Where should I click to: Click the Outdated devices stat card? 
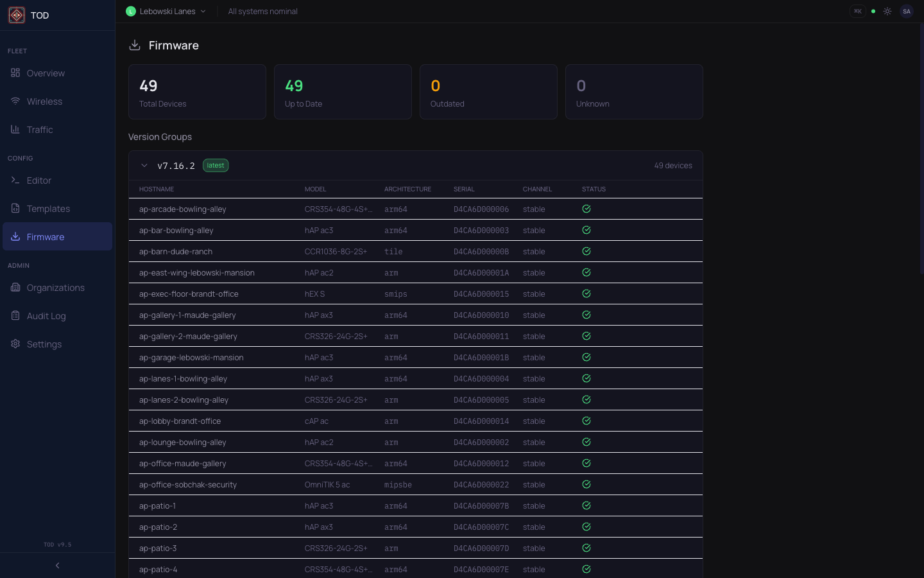488,92
